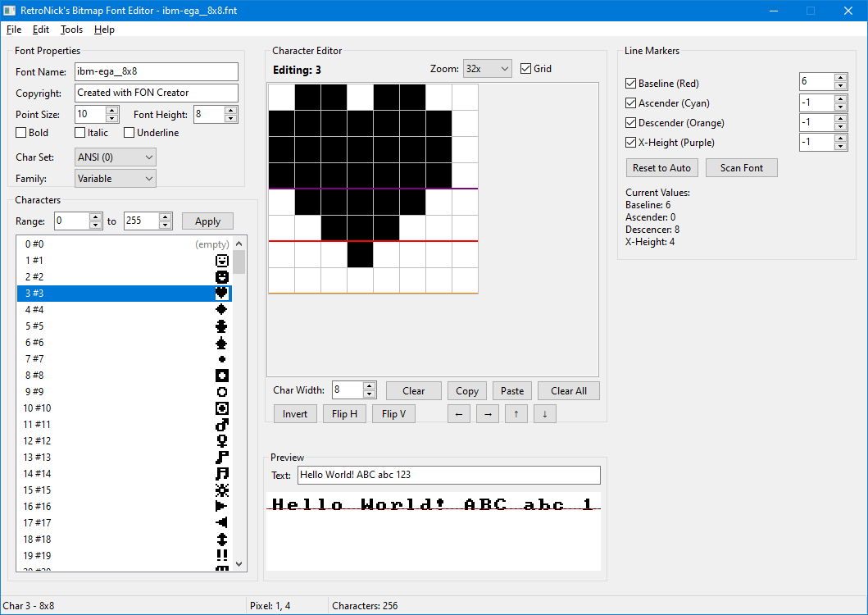Click the Apply range button

(207, 221)
